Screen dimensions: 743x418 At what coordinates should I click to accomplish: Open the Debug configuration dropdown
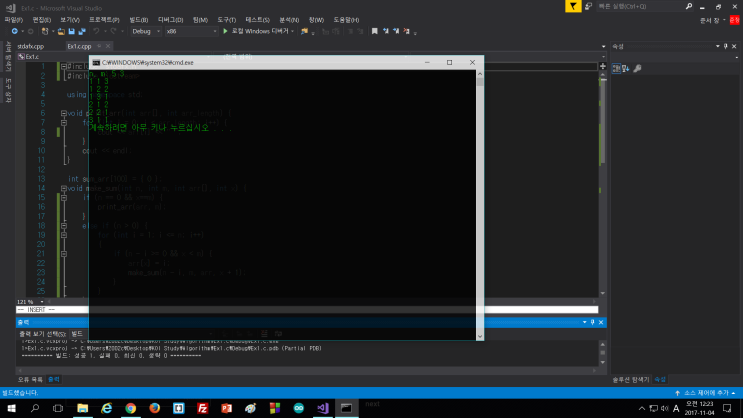click(145, 31)
